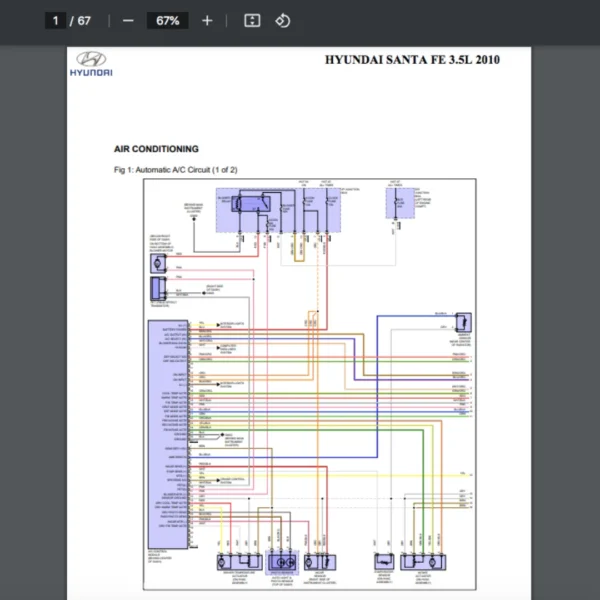
Task: Click the sensor symbol at diagram right edge
Action: [x=462, y=322]
